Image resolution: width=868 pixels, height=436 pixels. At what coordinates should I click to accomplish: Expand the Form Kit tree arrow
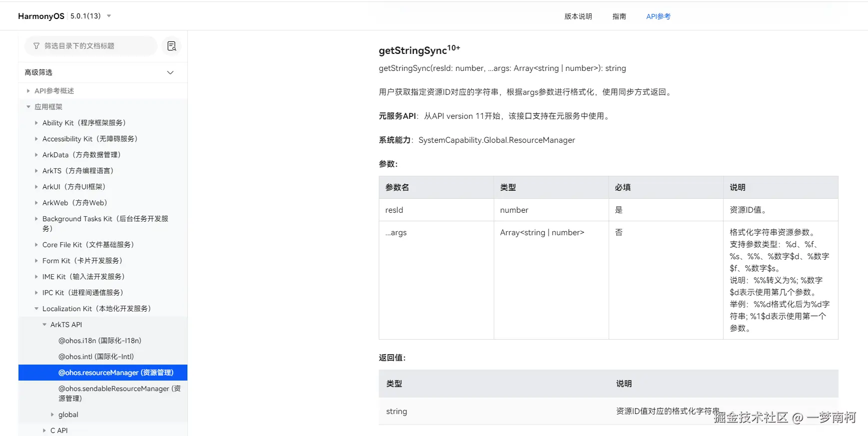36,261
